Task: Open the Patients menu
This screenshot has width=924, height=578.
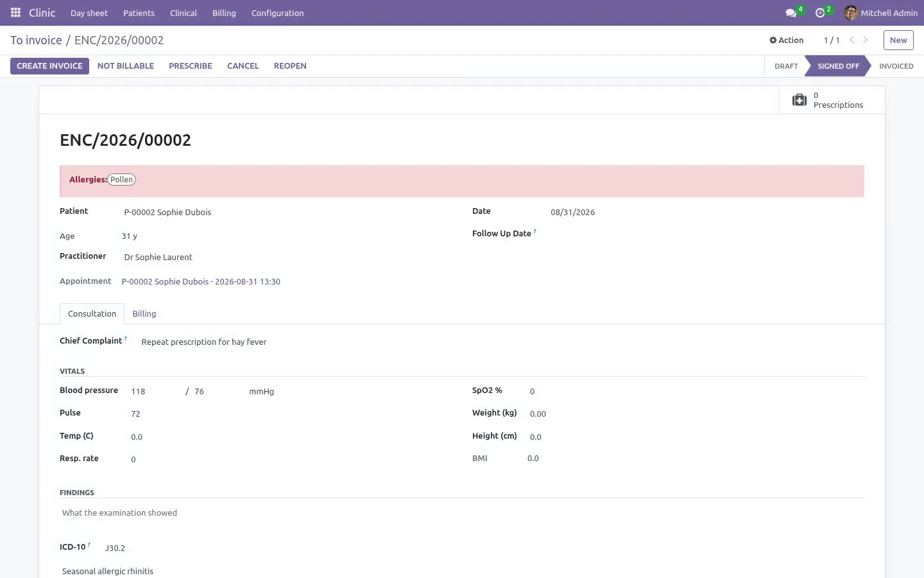Action: click(x=139, y=13)
